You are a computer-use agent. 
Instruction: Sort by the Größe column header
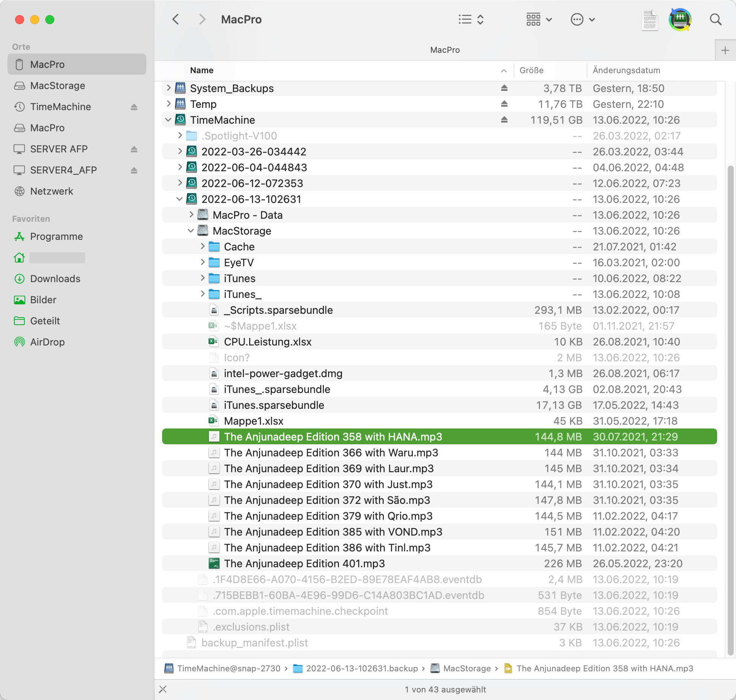point(531,71)
